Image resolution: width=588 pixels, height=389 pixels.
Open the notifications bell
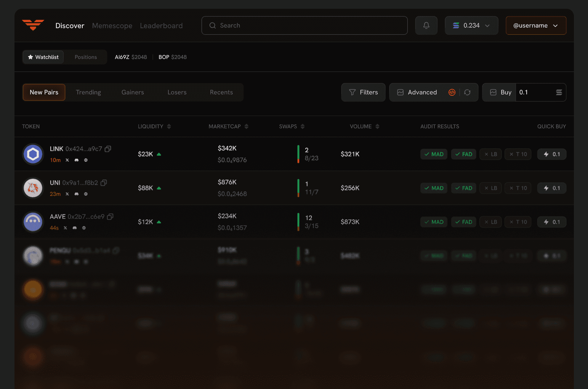[x=426, y=26]
